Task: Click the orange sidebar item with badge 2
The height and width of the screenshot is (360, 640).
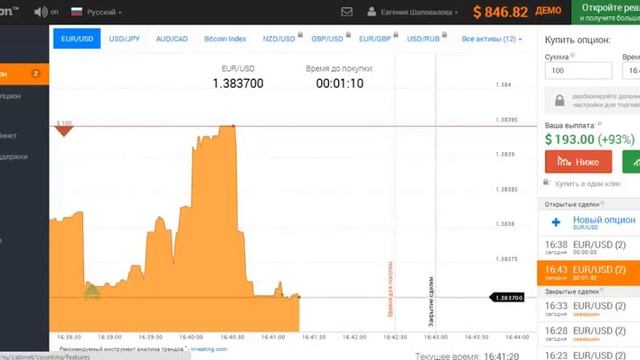Action: pos(24,74)
